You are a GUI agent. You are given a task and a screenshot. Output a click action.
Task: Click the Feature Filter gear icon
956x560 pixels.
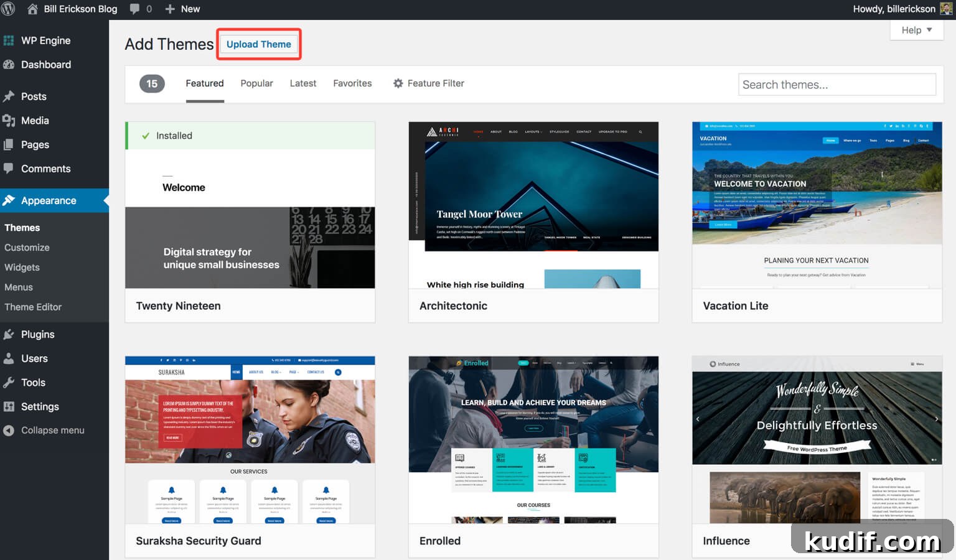(x=398, y=83)
